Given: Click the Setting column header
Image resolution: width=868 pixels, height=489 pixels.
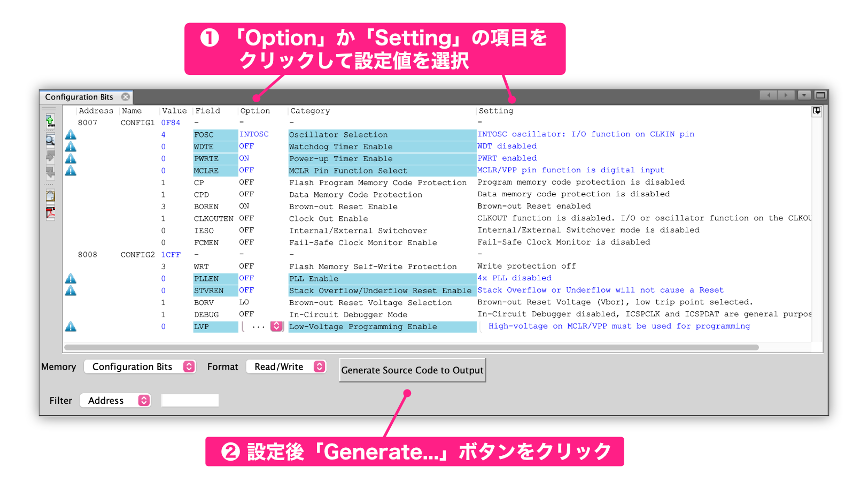Looking at the screenshot, I should click(x=496, y=111).
